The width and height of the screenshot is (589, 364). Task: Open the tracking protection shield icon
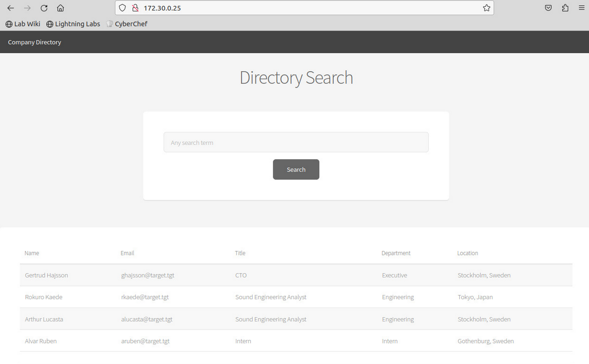[x=122, y=8]
